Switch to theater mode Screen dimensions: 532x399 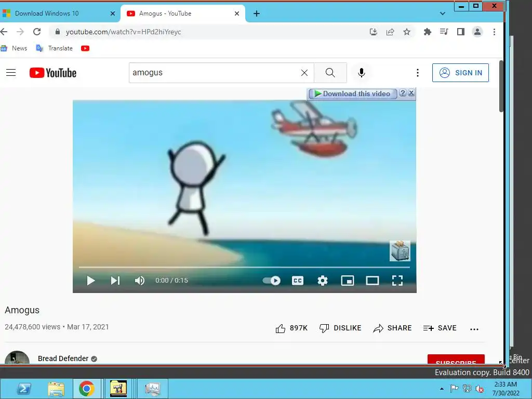click(372, 281)
